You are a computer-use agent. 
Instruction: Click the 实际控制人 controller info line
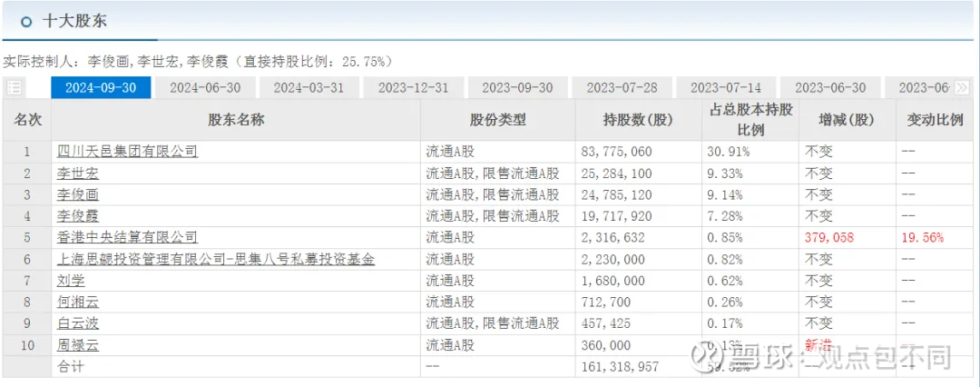198,62
